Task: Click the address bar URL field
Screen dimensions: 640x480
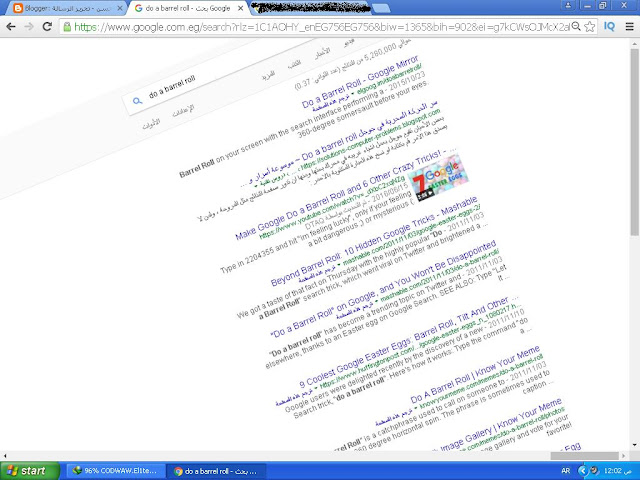Action: pos(321,27)
